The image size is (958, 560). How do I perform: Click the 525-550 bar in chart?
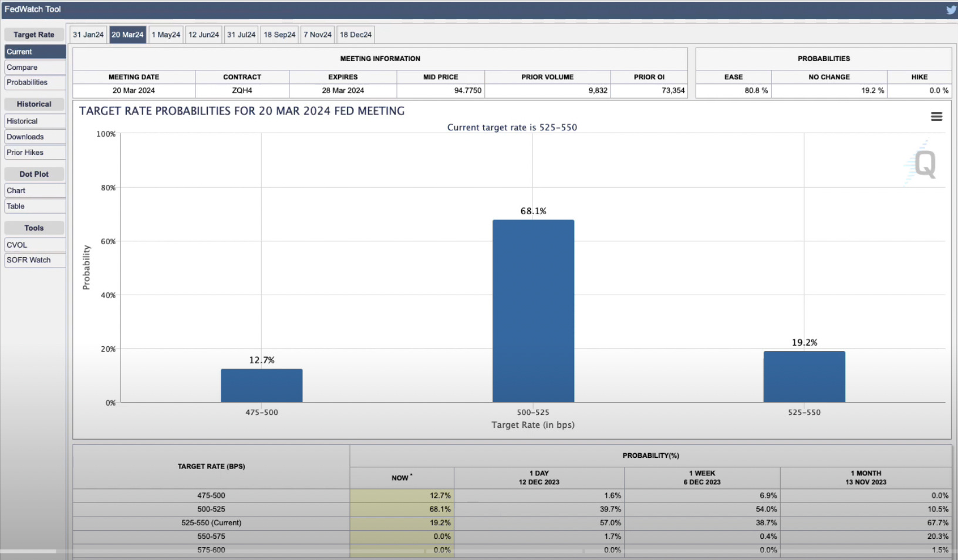click(x=804, y=377)
